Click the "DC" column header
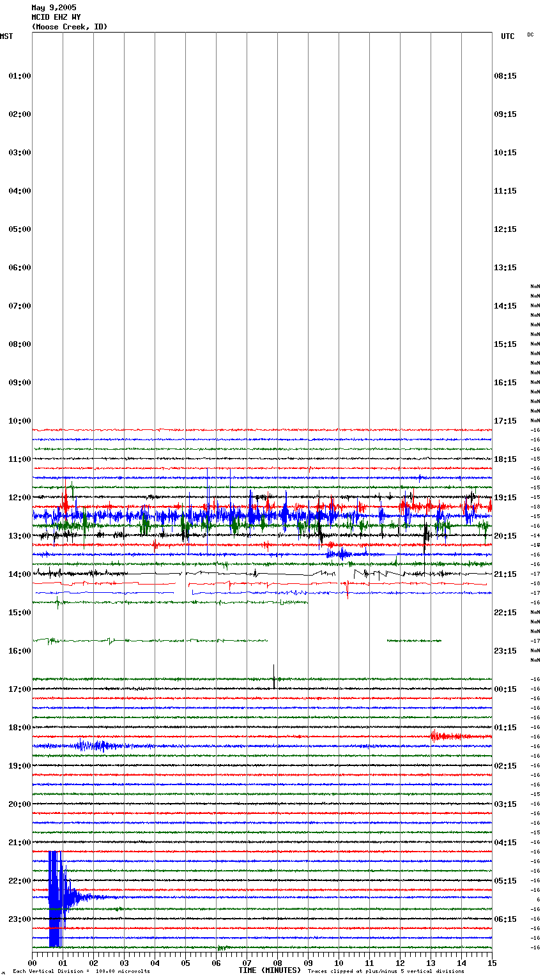543x980 pixels. click(x=530, y=34)
